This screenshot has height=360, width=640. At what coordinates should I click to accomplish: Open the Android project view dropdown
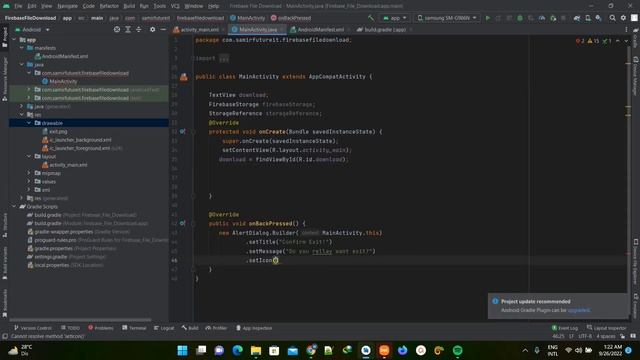pyautogui.click(x=32, y=30)
